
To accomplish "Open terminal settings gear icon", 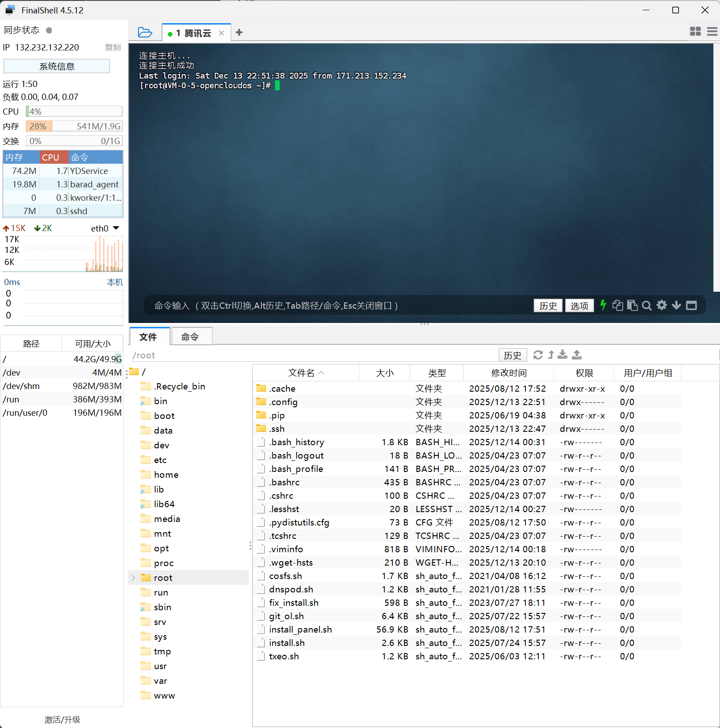I will 662,305.
